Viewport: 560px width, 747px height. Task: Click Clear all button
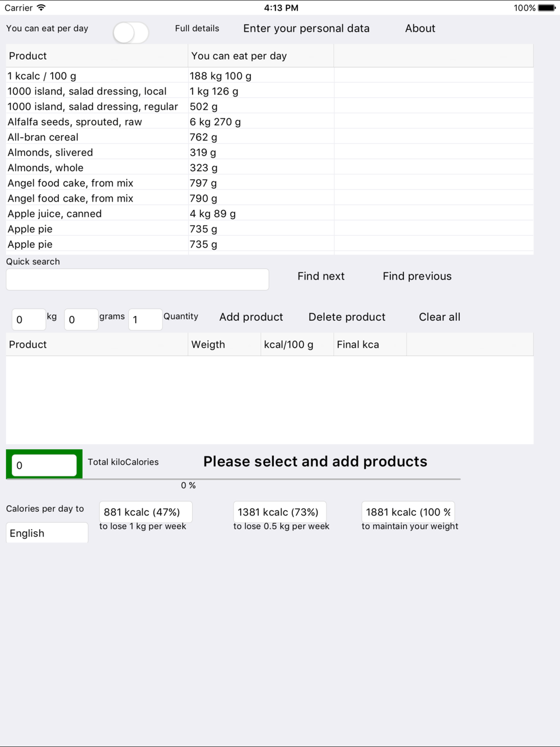(440, 317)
